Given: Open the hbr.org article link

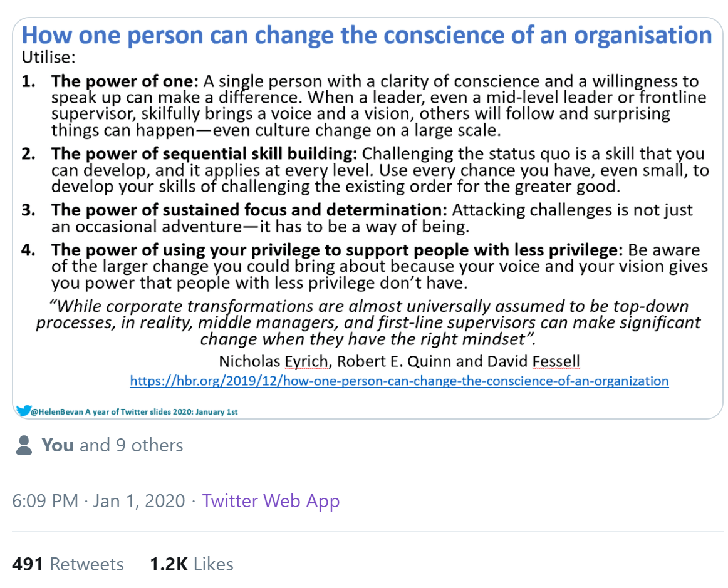Looking at the screenshot, I should coord(399,381).
